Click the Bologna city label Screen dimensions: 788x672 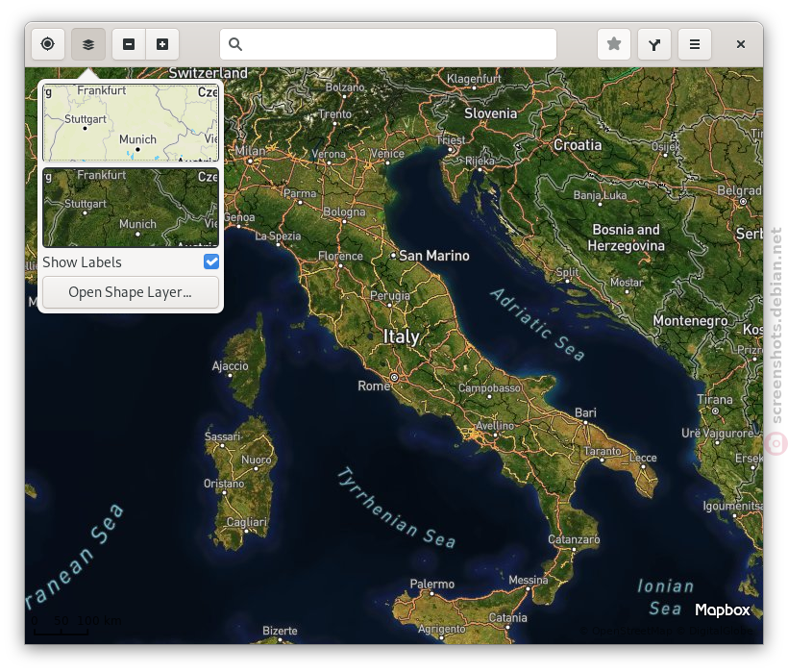click(x=344, y=212)
